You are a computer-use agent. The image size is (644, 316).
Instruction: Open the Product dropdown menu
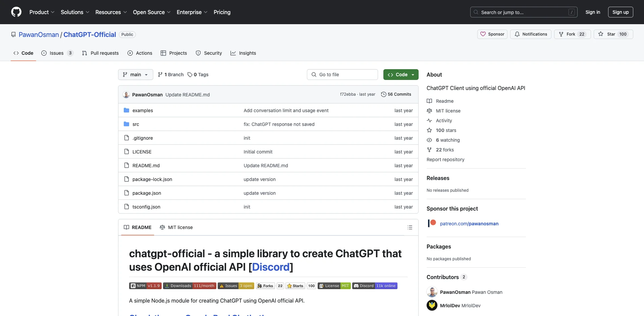point(42,12)
